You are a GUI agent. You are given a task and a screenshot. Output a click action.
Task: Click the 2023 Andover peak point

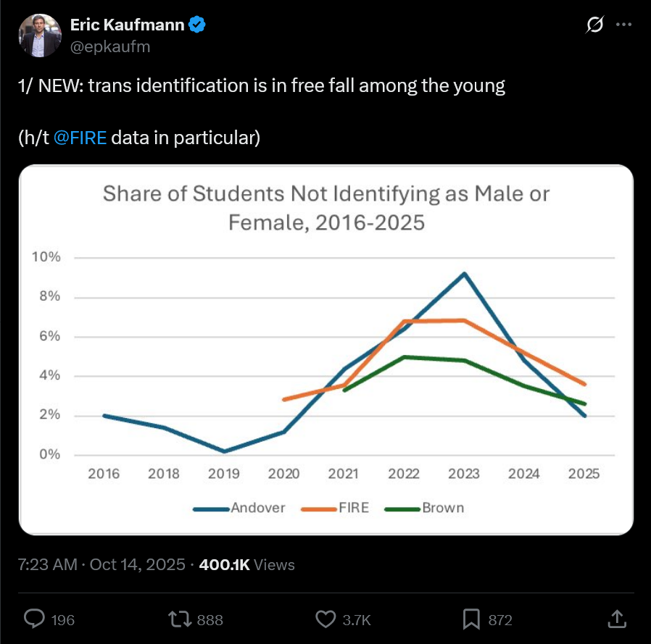pos(464,274)
